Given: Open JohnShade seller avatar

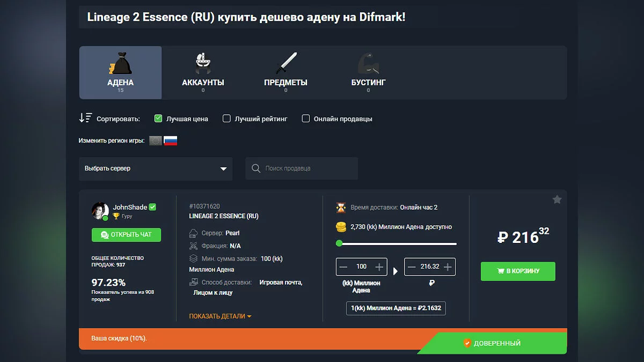Looking at the screenshot, I should click(x=100, y=211).
